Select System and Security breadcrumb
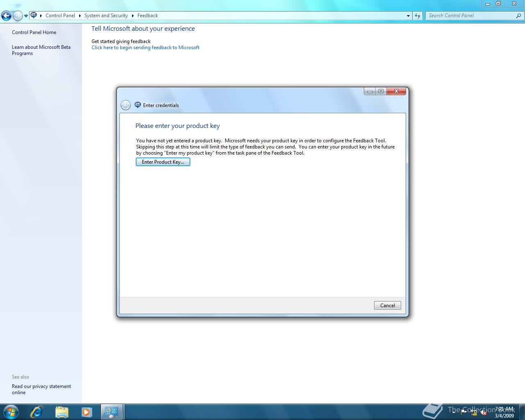Screen dimensions: 525x420 coord(106,16)
